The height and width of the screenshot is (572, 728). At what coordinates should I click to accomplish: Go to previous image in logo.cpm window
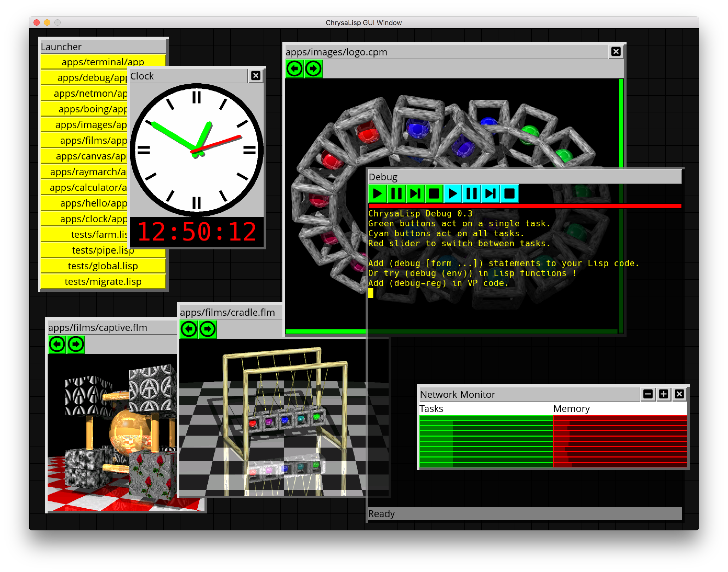[294, 69]
